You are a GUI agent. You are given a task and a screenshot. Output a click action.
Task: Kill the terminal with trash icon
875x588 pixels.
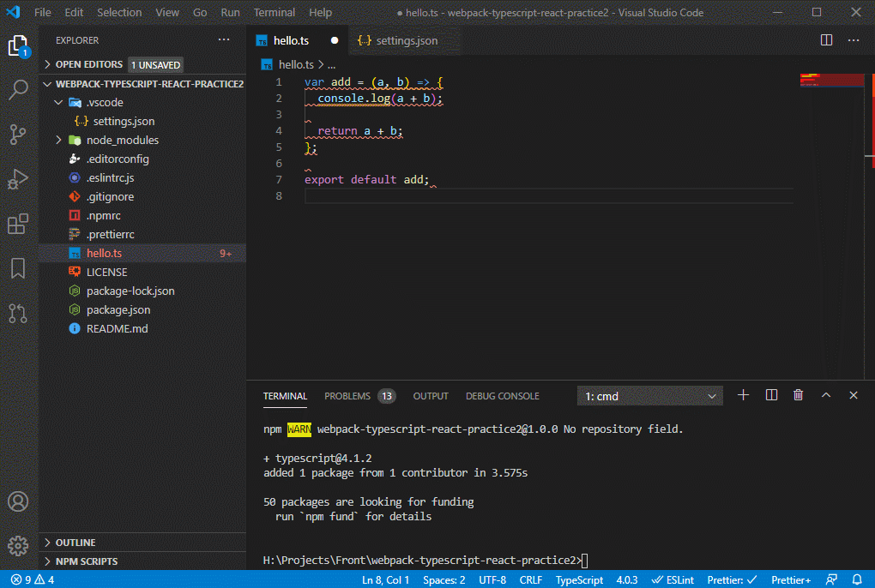click(x=799, y=395)
